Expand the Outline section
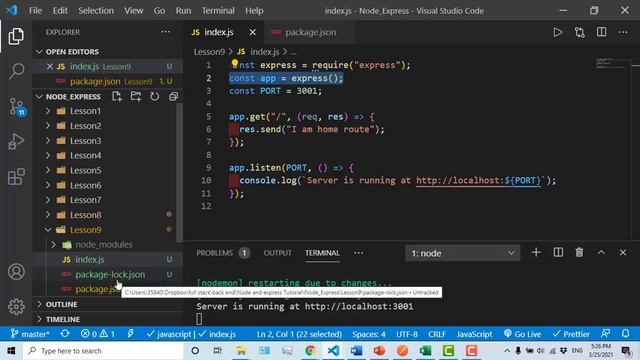The height and width of the screenshot is (360, 640). point(108,304)
